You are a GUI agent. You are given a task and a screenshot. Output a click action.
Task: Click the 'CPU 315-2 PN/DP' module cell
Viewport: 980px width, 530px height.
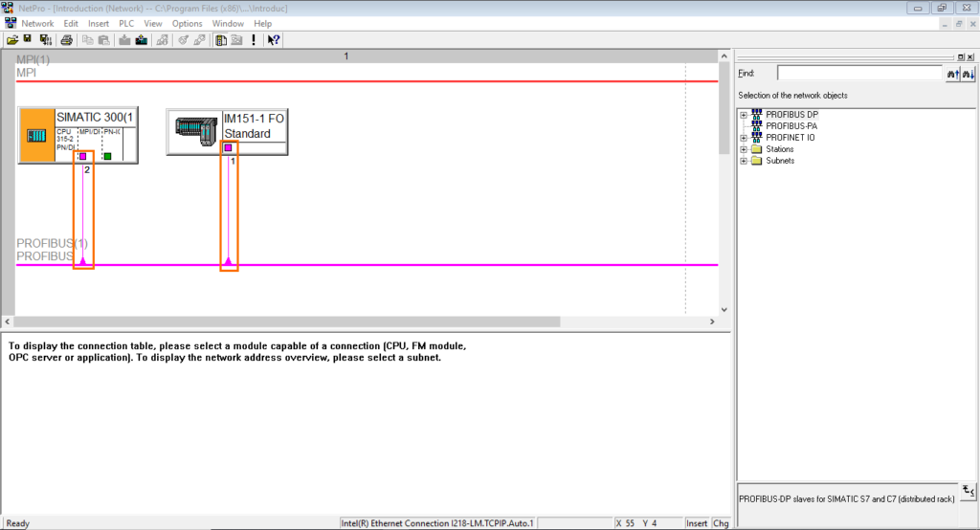(66, 140)
